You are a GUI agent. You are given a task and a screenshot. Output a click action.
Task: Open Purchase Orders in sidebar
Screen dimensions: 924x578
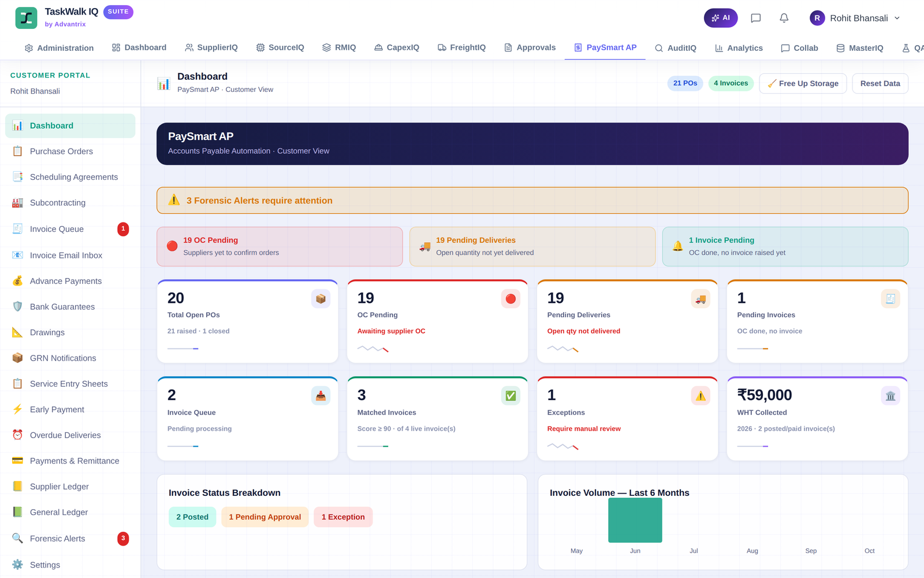click(70, 151)
